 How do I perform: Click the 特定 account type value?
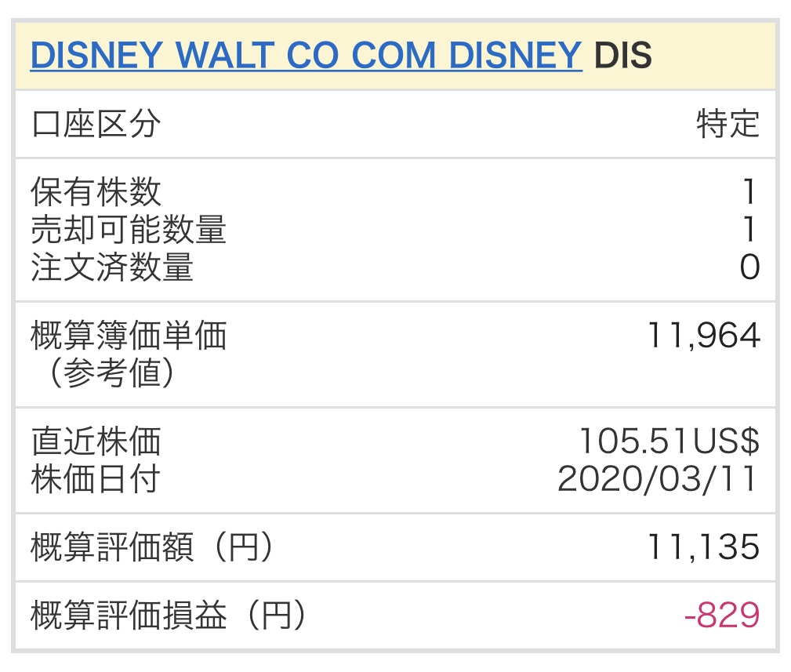tap(728, 124)
